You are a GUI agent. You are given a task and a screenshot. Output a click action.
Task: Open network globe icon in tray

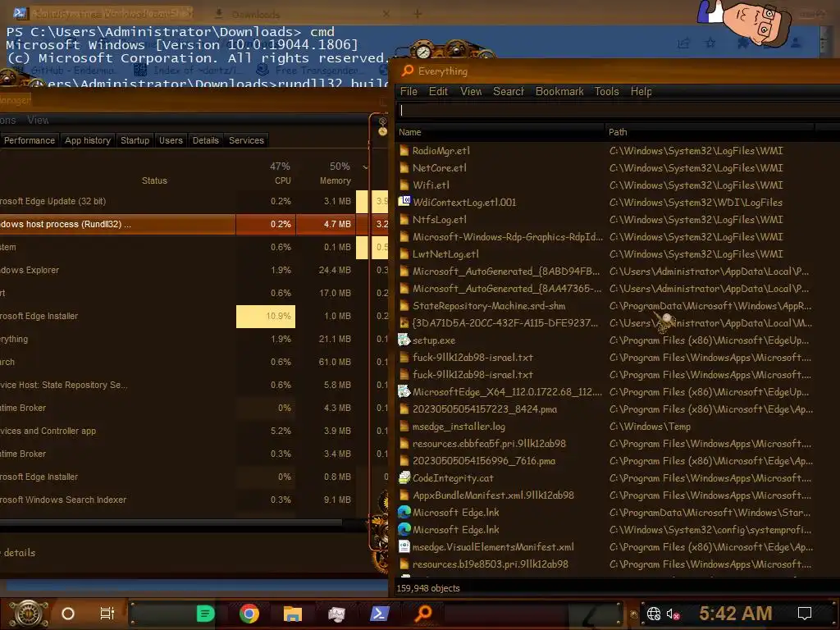(653, 614)
